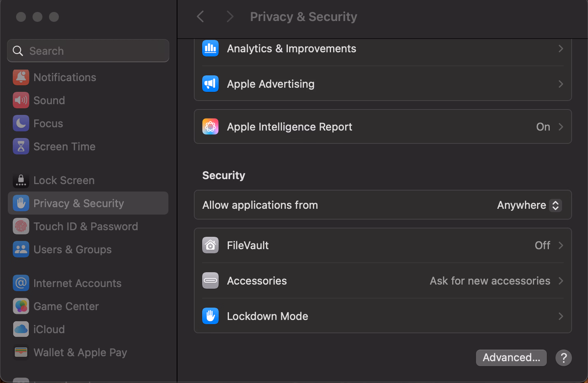Click the Advanced... button

click(x=511, y=357)
